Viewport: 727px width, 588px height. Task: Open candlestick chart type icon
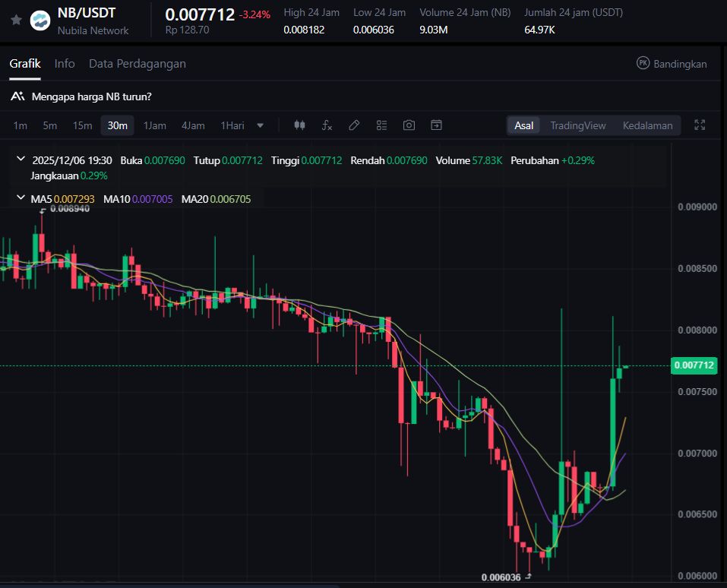[x=299, y=125]
